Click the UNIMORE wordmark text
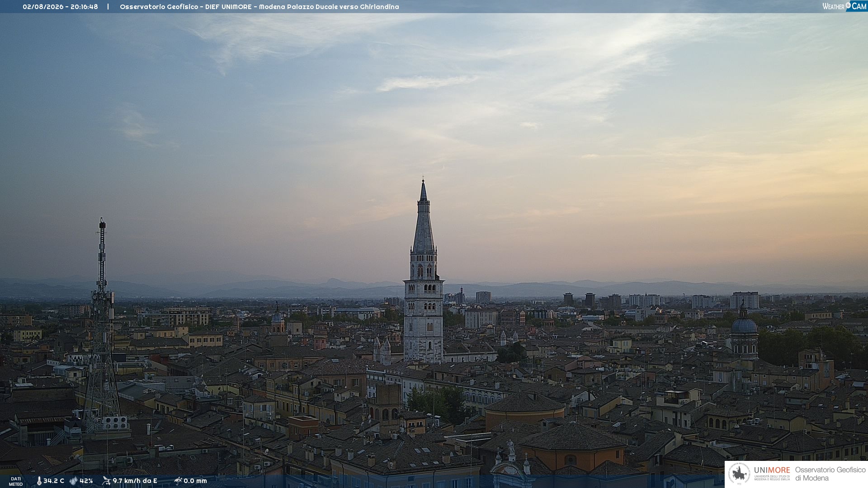The height and width of the screenshot is (488, 868). [772, 470]
